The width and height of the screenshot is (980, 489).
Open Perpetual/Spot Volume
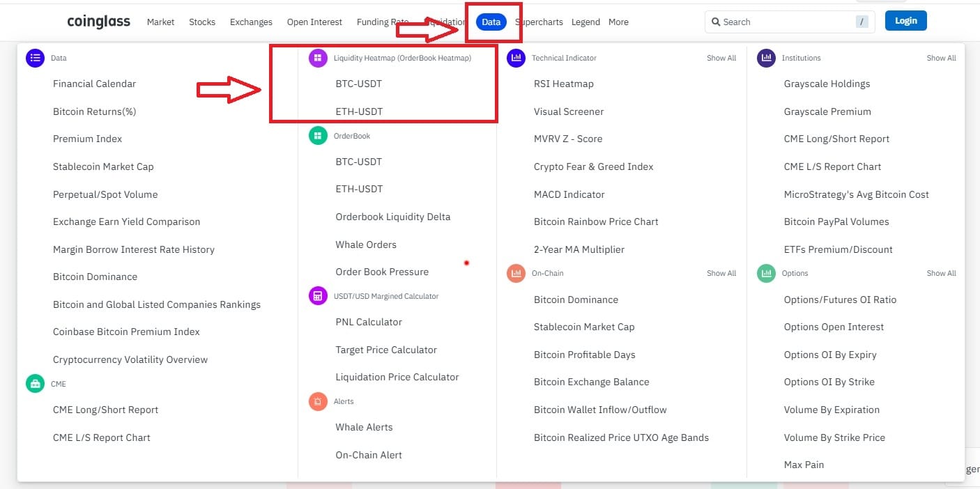105,194
